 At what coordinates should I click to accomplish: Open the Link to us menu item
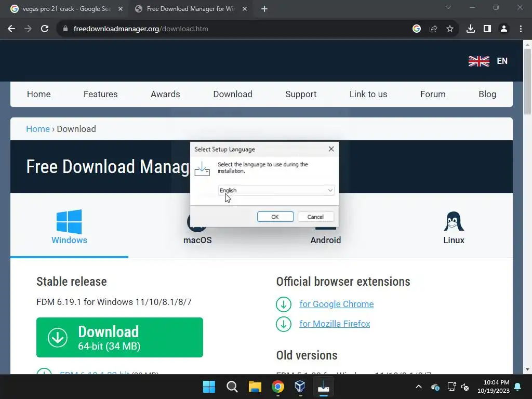[x=368, y=95]
